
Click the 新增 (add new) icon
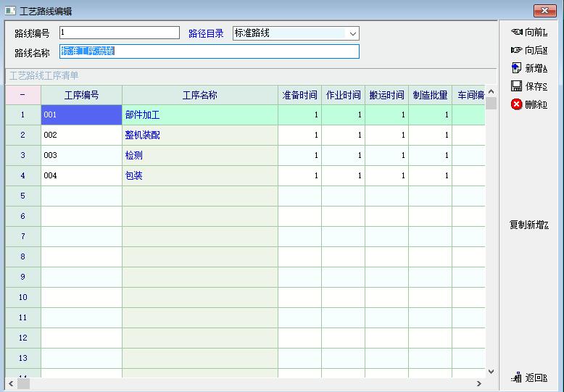pyautogui.click(x=516, y=68)
